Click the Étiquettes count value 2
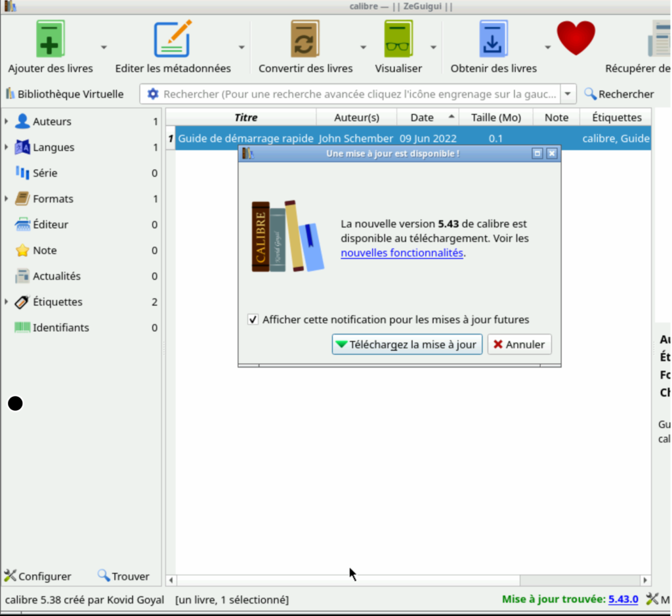Viewport: 672px width, 616px height. tap(154, 302)
